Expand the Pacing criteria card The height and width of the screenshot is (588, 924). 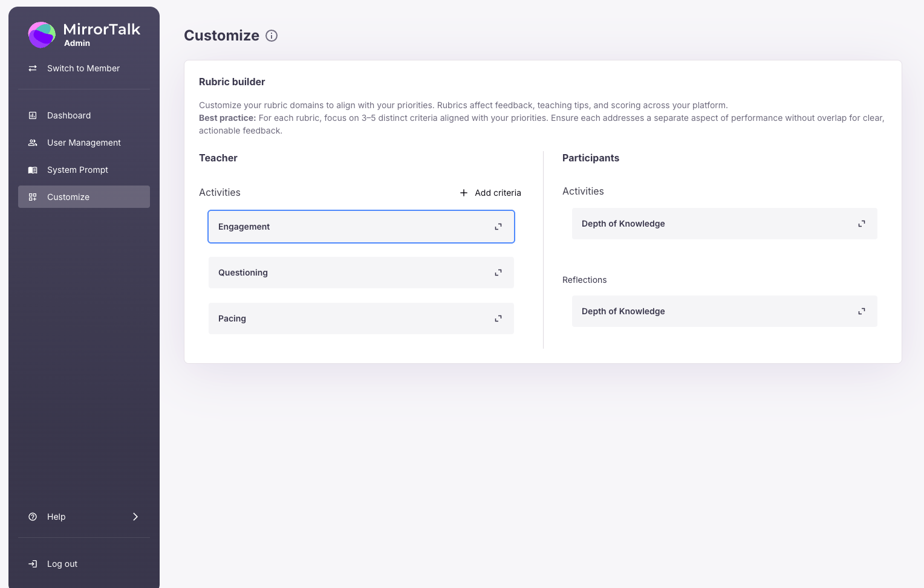click(x=498, y=318)
